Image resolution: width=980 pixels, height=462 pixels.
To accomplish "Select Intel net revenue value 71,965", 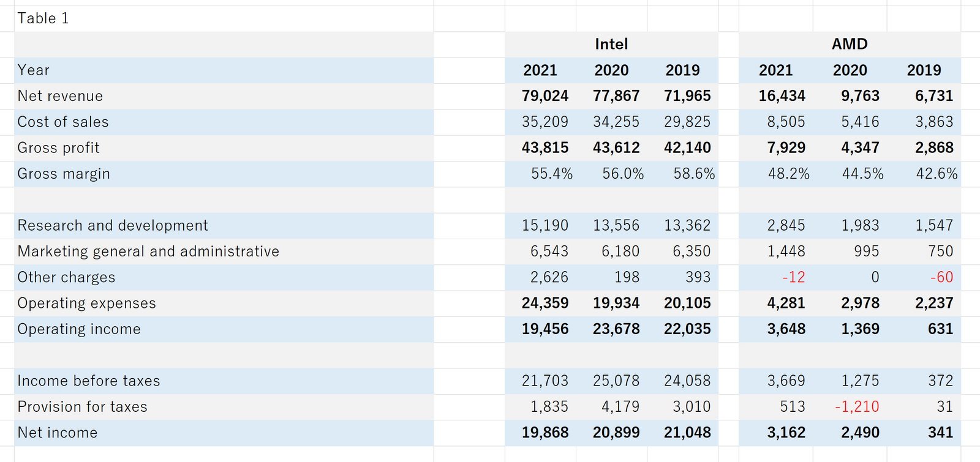I will pos(687,96).
